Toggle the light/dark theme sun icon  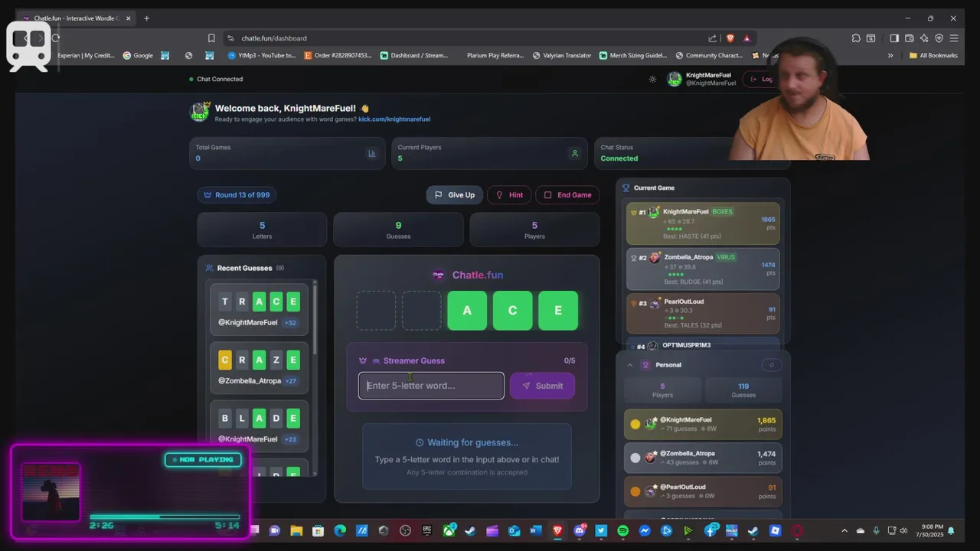[652, 79]
